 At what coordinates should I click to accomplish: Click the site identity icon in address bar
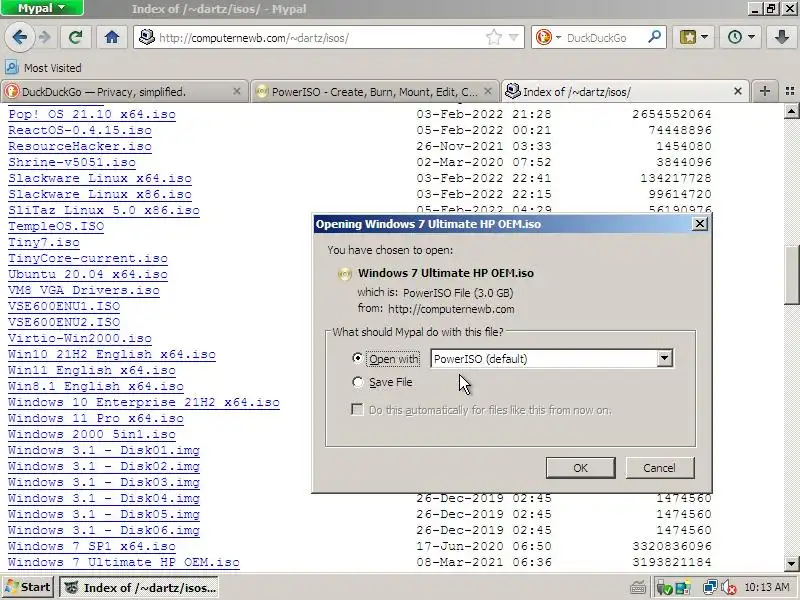click(x=147, y=37)
